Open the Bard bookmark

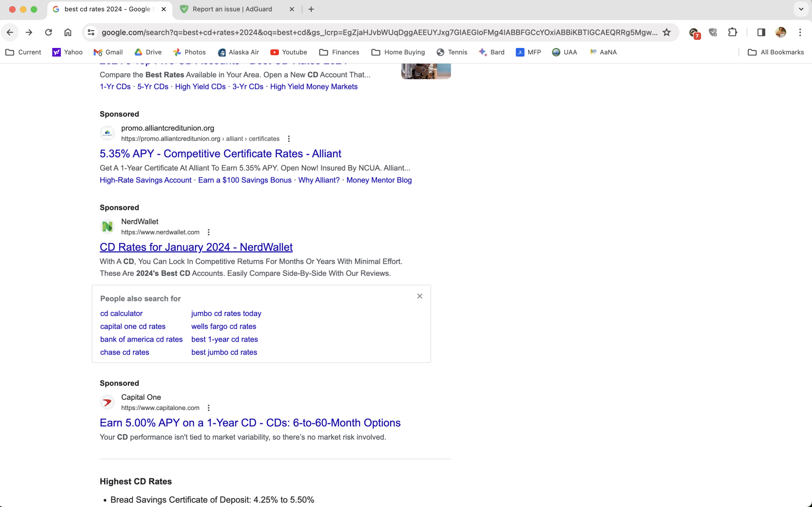(491, 52)
